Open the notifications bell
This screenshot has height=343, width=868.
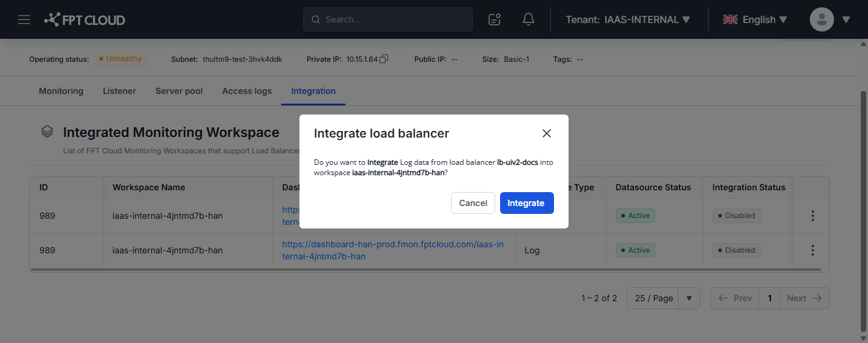click(529, 19)
